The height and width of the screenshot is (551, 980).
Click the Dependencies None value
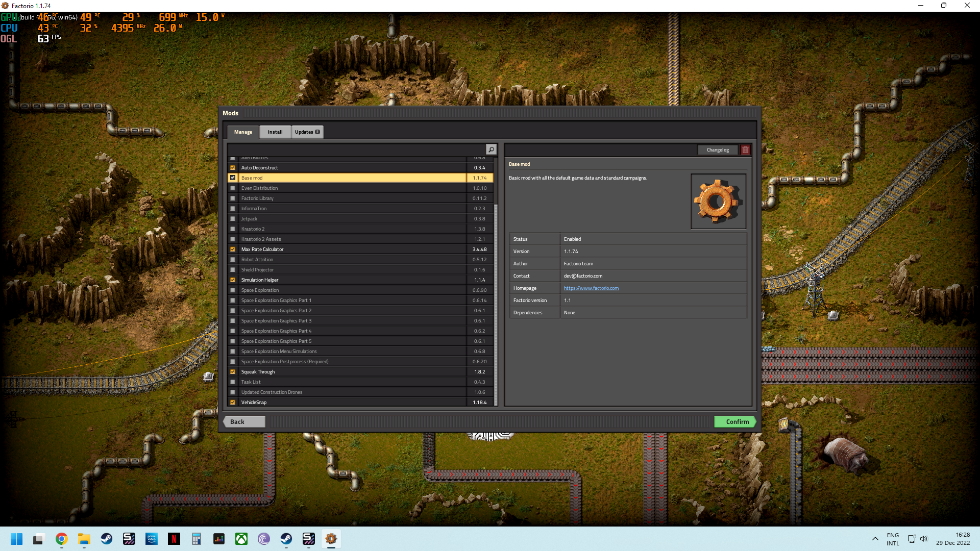(569, 313)
